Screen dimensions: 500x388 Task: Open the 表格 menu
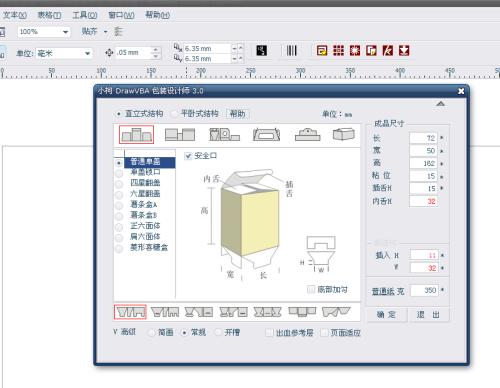[x=49, y=15]
